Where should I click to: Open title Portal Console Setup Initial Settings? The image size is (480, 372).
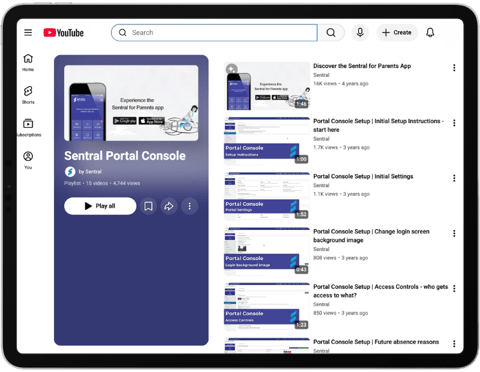363,176
